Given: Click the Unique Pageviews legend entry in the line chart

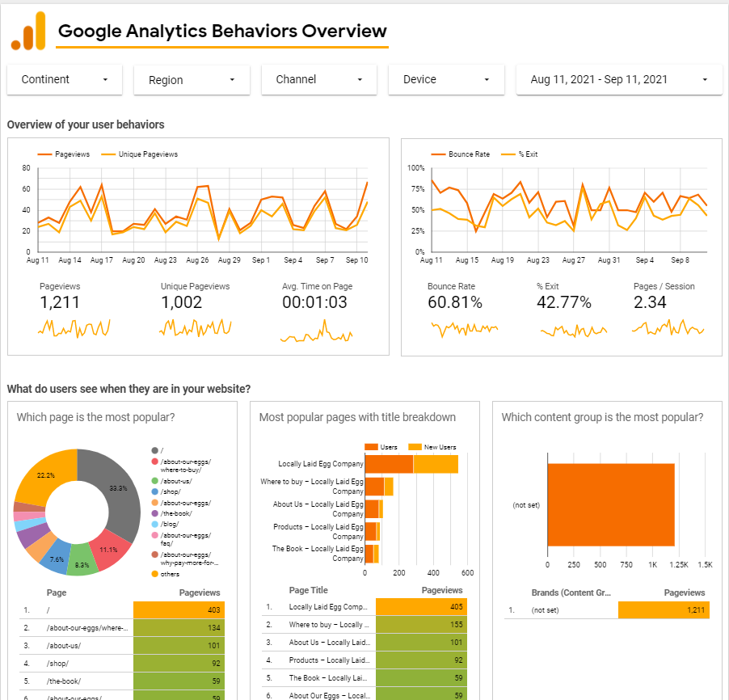Looking at the screenshot, I should point(140,154).
